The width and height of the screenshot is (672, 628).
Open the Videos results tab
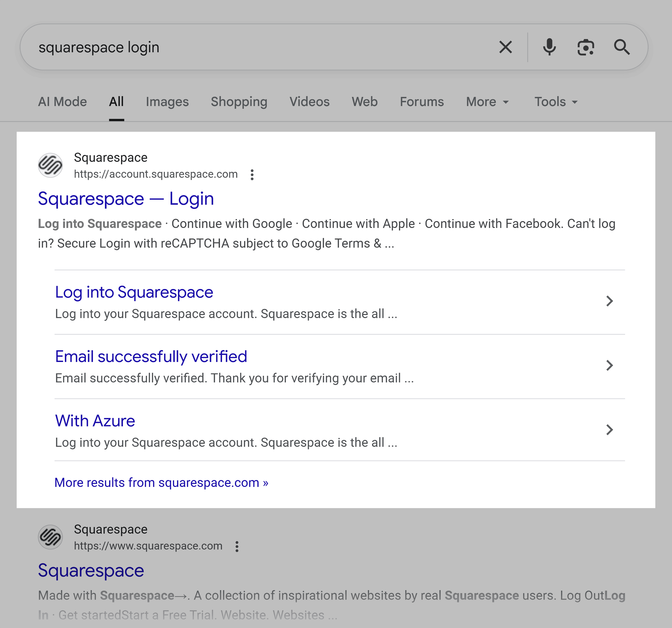click(309, 102)
